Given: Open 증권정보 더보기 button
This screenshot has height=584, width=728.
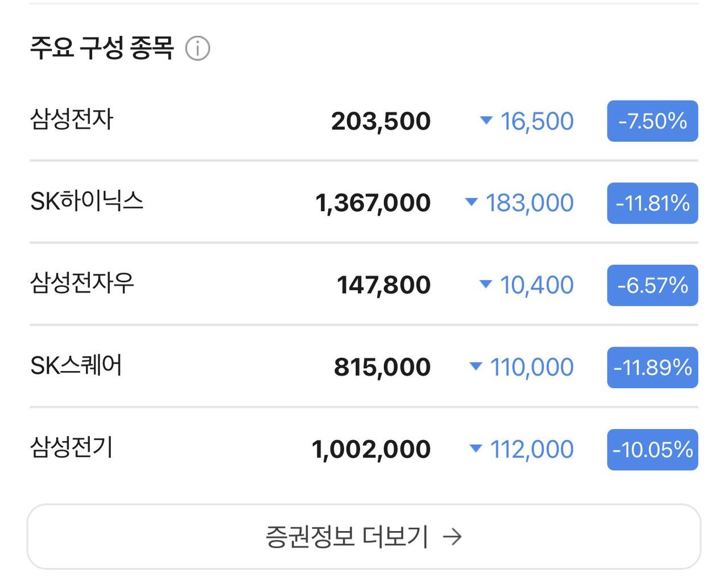Looking at the screenshot, I should coord(364,537).
